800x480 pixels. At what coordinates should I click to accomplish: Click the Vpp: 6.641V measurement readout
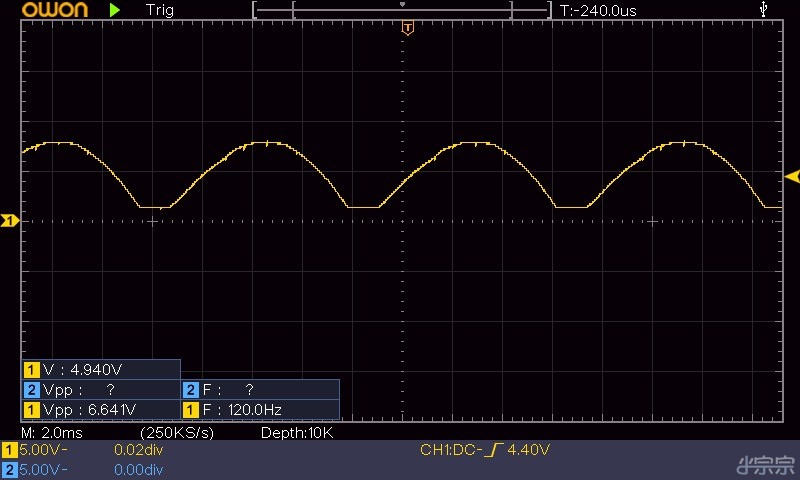click(x=100, y=409)
